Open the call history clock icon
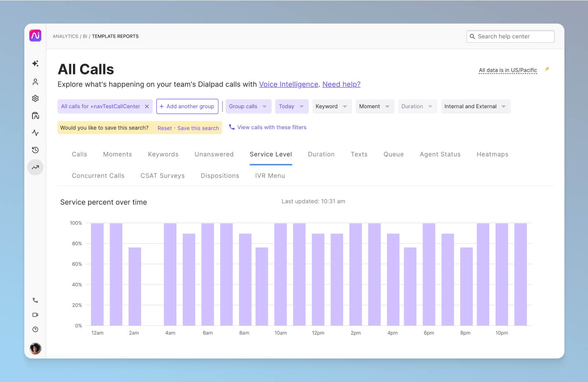588x382 pixels. click(x=35, y=150)
